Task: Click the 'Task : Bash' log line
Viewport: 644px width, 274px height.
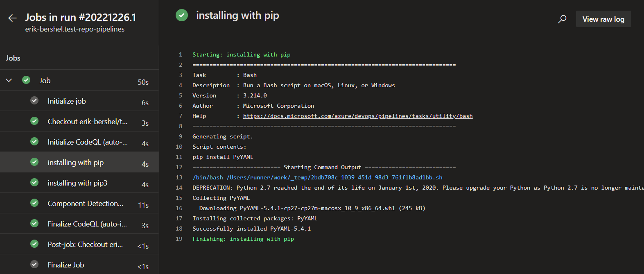Action: [225, 75]
